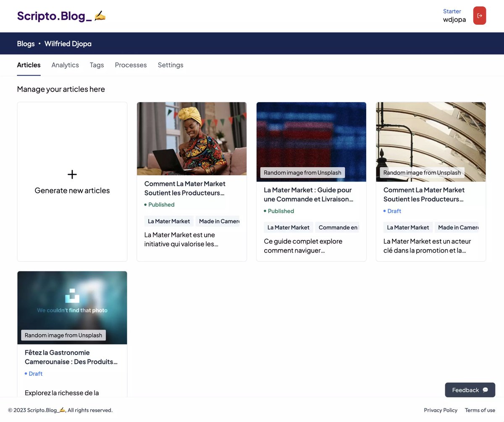Image resolution: width=504 pixels, height=422 pixels.
Task: Click 'Random image from Unsplash' on the Gastronomie card
Action: tap(63, 335)
